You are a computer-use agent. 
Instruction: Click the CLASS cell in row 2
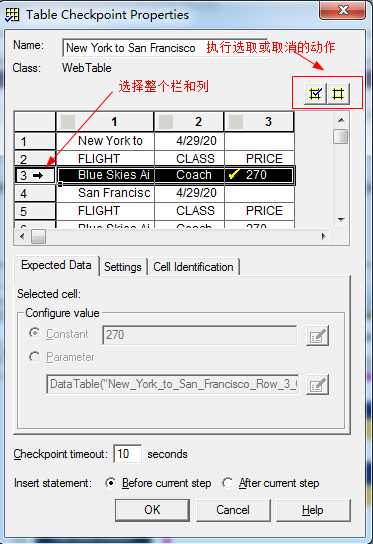click(x=189, y=159)
